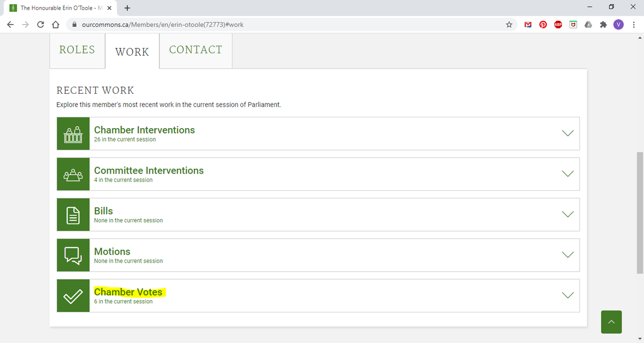Click the Chamber Votes checkmark icon
This screenshot has height=343, width=644.
click(x=73, y=296)
